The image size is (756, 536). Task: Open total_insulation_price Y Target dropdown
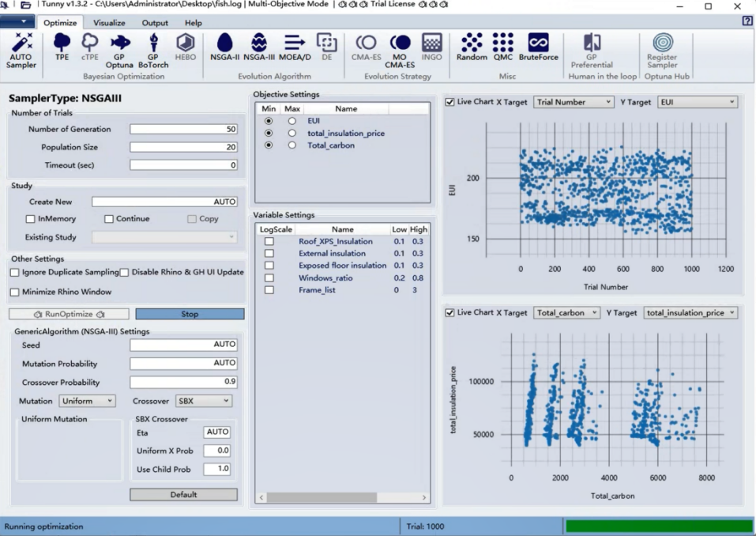click(690, 312)
